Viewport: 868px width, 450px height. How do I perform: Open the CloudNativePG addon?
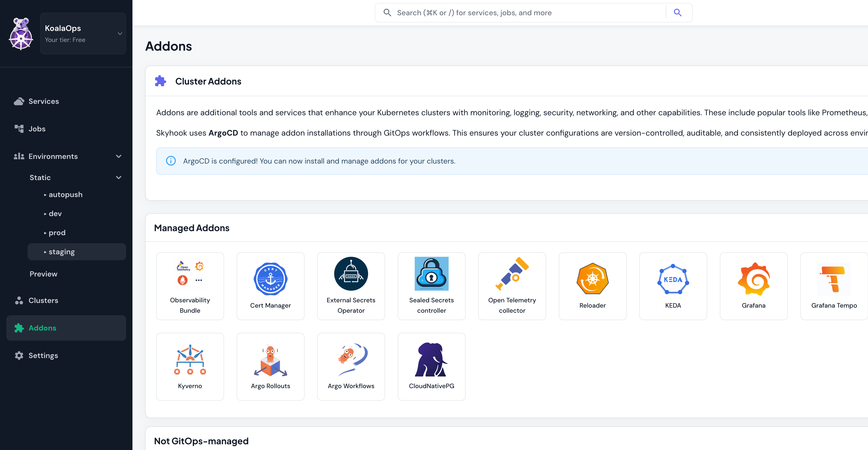(x=431, y=367)
